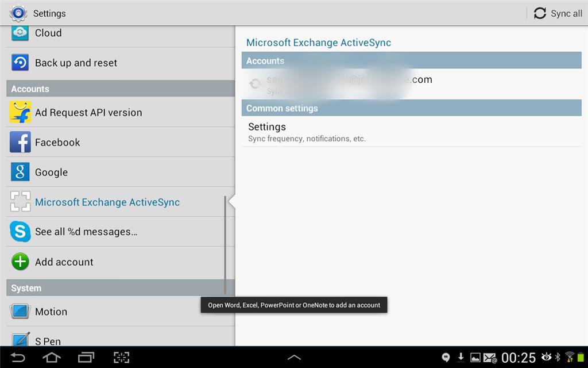Expand the tray with the up chevron
Viewport: 588px width, 368px height.
pyautogui.click(x=294, y=357)
